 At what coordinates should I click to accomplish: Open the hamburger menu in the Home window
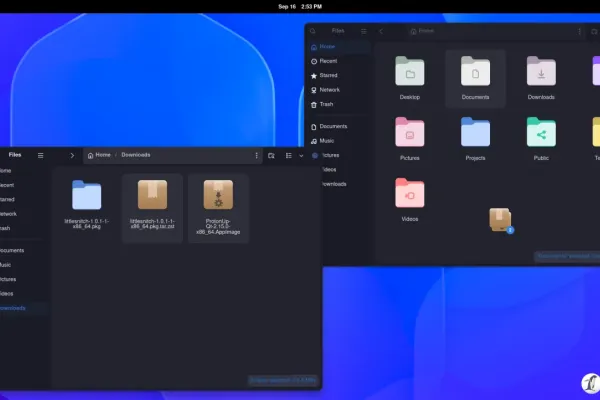pos(364,31)
